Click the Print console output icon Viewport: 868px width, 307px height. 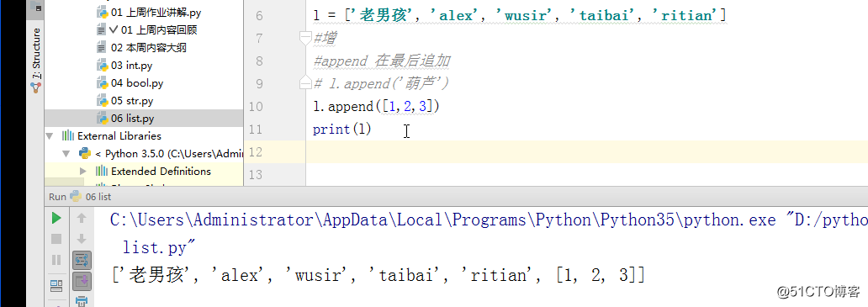(82, 301)
